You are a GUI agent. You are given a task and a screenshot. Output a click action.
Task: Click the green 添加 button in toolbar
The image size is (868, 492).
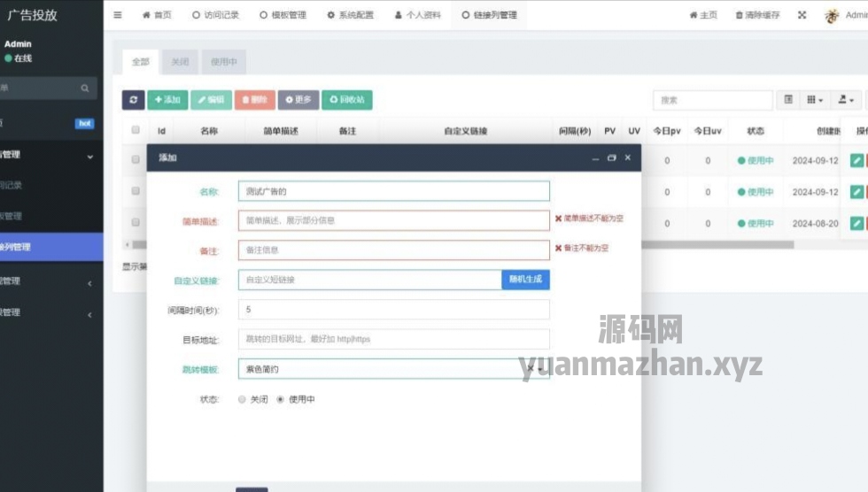click(x=167, y=100)
